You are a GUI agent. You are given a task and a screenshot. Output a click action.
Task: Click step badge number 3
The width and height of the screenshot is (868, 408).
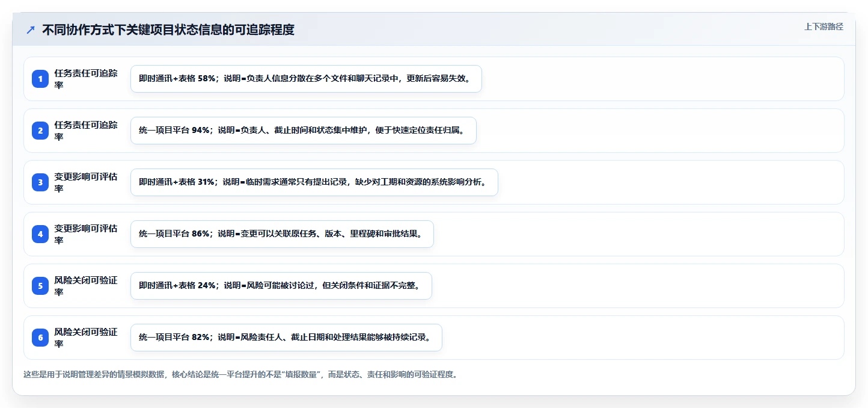pyautogui.click(x=40, y=182)
